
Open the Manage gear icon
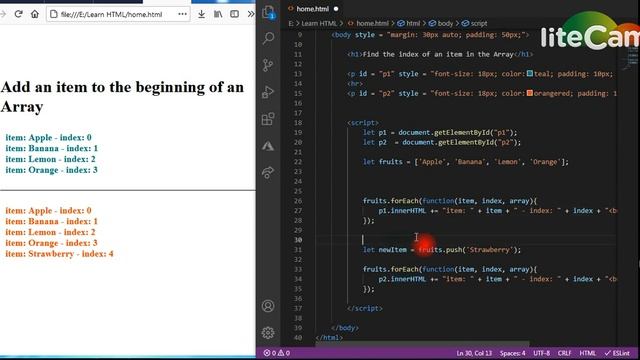click(x=268, y=333)
